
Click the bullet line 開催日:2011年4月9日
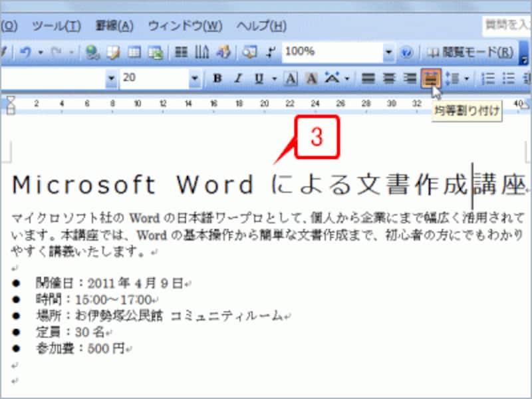coord(113,283)
